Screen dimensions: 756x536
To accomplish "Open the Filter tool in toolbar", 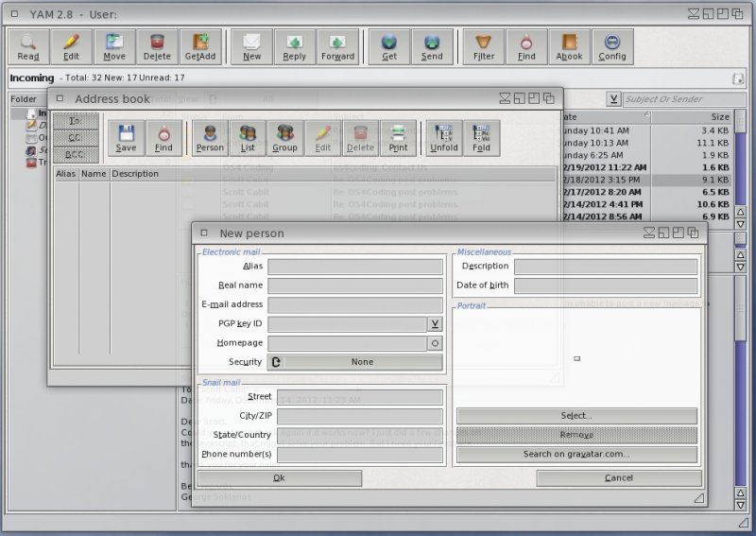I will click(x=484, y=45).
